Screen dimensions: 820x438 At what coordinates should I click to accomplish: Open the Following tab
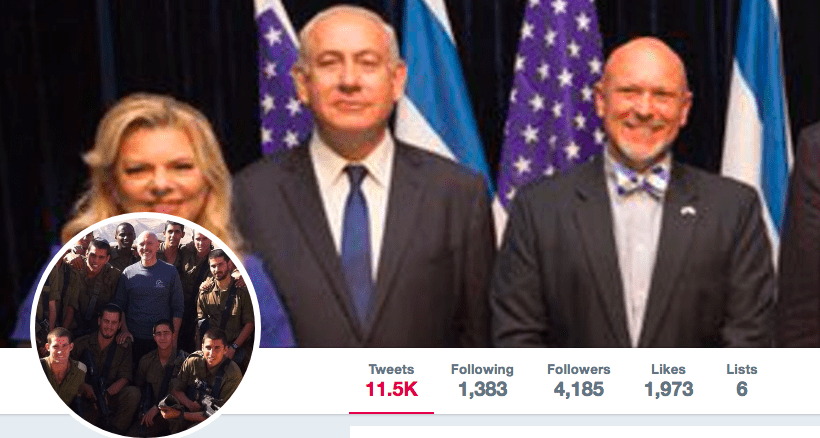point(482,381)
